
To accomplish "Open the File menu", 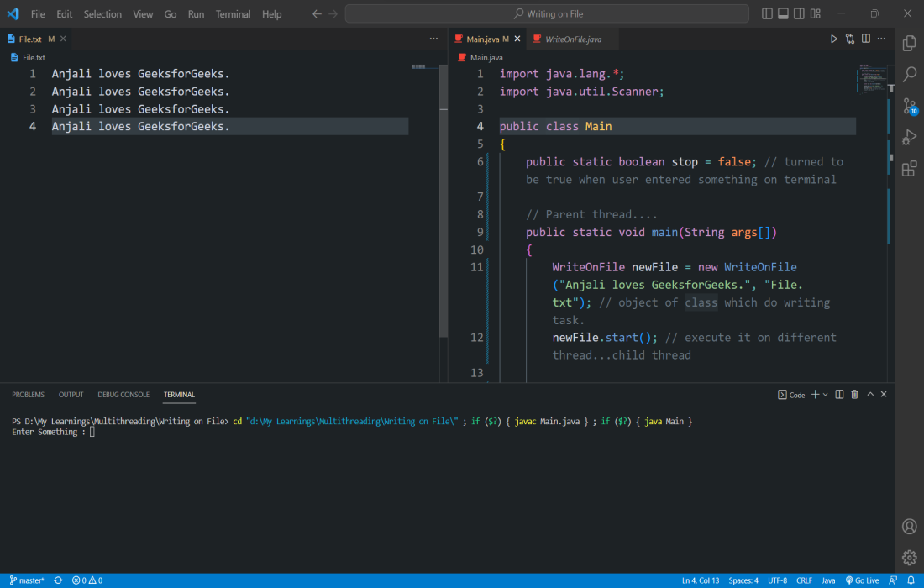I will point(38,14).
